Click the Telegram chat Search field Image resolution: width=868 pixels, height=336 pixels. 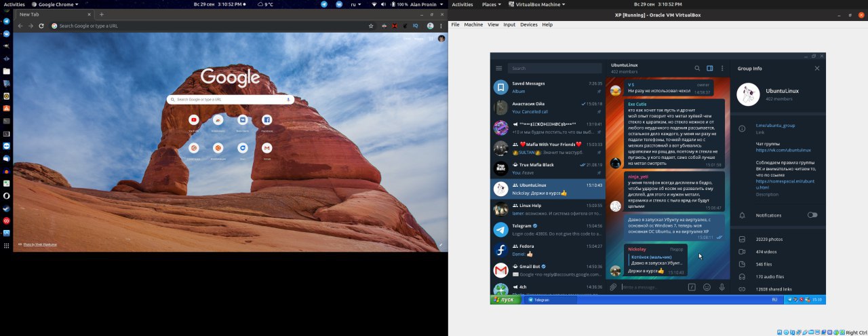555,68
